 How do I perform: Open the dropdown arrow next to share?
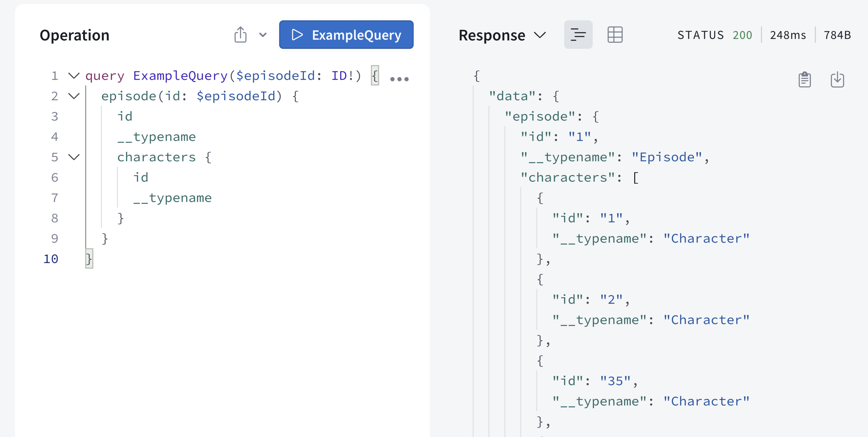click(x=263, y=35)
